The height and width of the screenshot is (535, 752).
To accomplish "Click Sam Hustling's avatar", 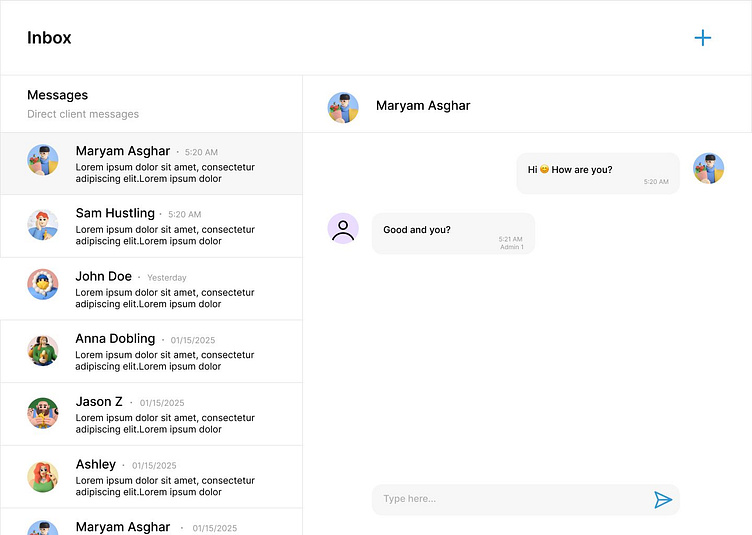I will 43,224.
